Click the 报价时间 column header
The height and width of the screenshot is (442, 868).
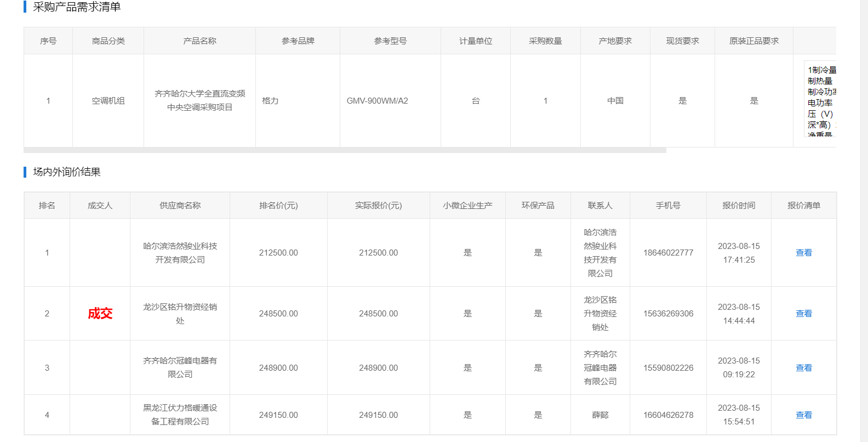point(739,206)
